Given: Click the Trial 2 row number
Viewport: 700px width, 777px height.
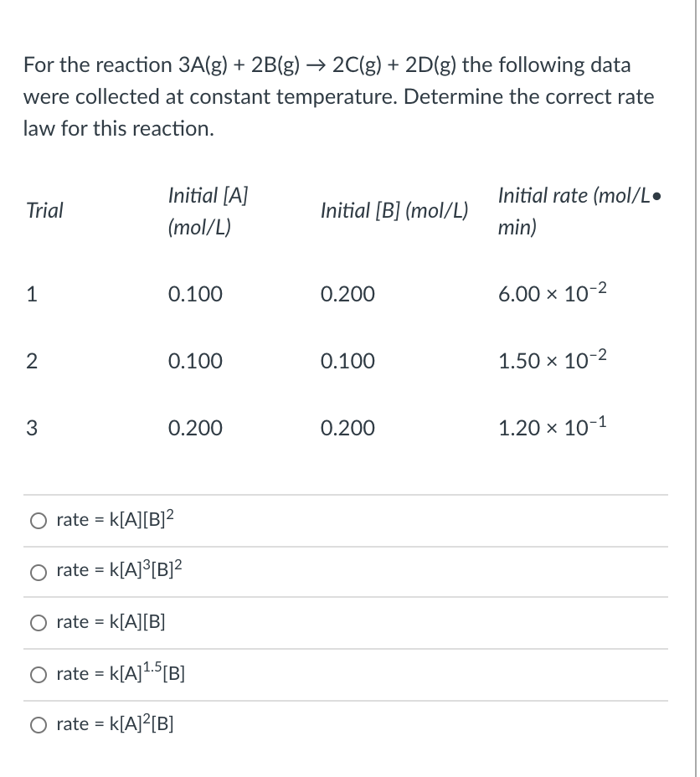Looking at the screenshot, I should point(32,361).
